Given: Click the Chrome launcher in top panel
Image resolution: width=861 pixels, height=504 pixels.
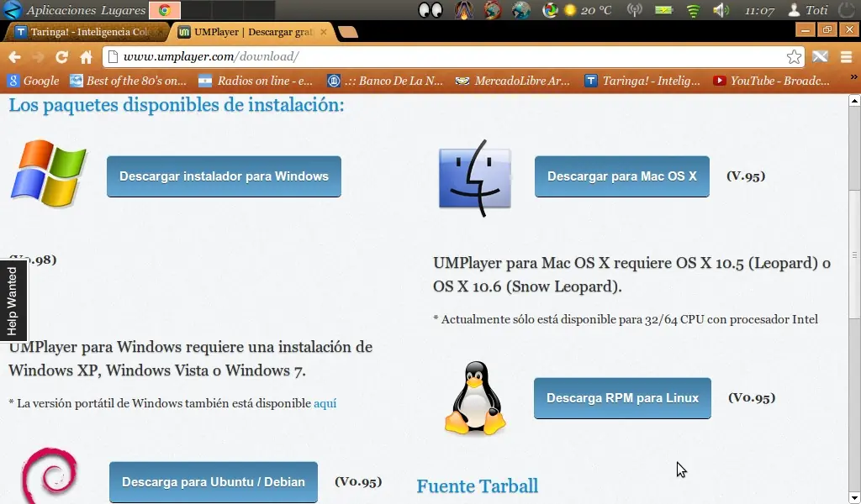Looking at the screenshot, I should click(x=164, y=10).
